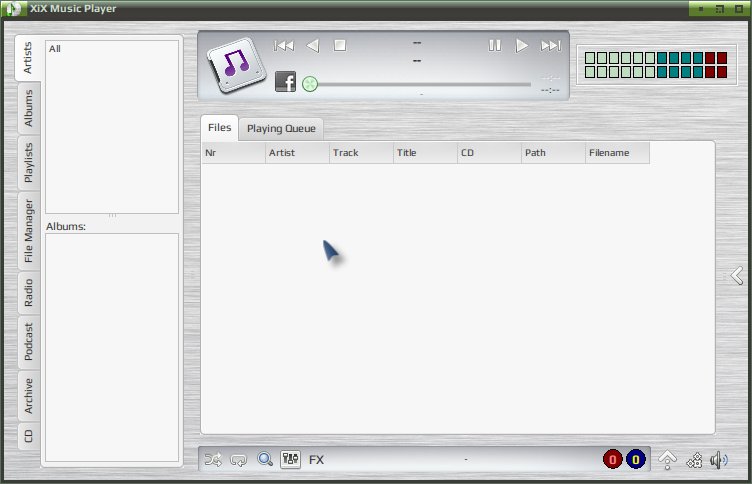Open the Podcast side tab
Image resolution: width=752 pixels, height=484 pixels.
coord(29,342)
